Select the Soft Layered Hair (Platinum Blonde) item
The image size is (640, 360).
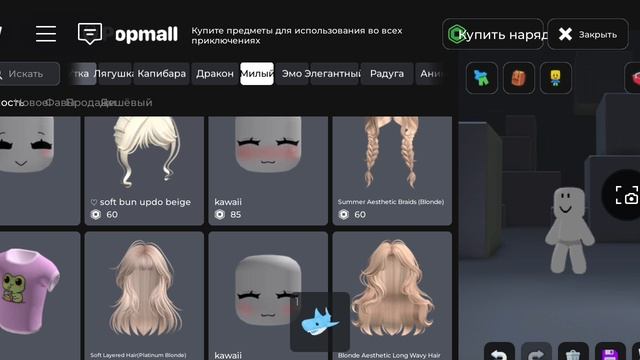pyautogui.click(x=144, y=296)
